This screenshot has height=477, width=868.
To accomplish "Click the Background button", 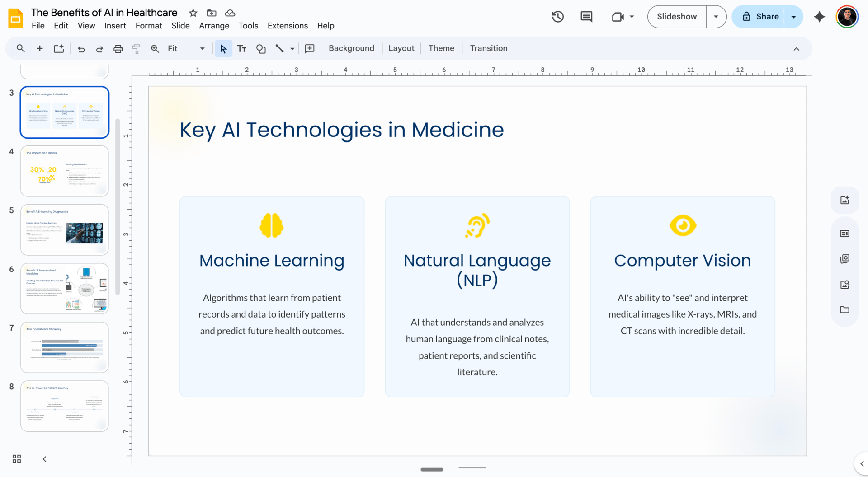I will click(351, 48).
